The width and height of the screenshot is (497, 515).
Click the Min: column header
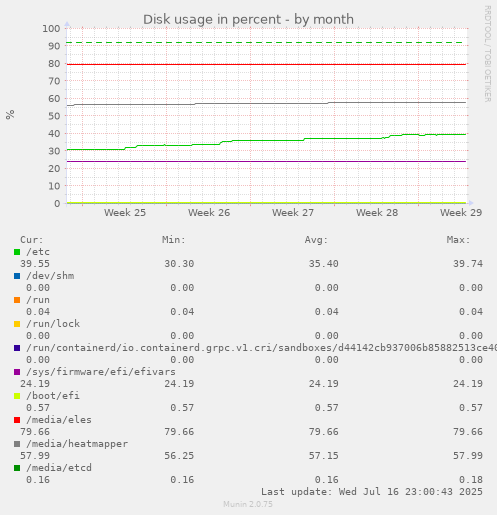(174, 240)
